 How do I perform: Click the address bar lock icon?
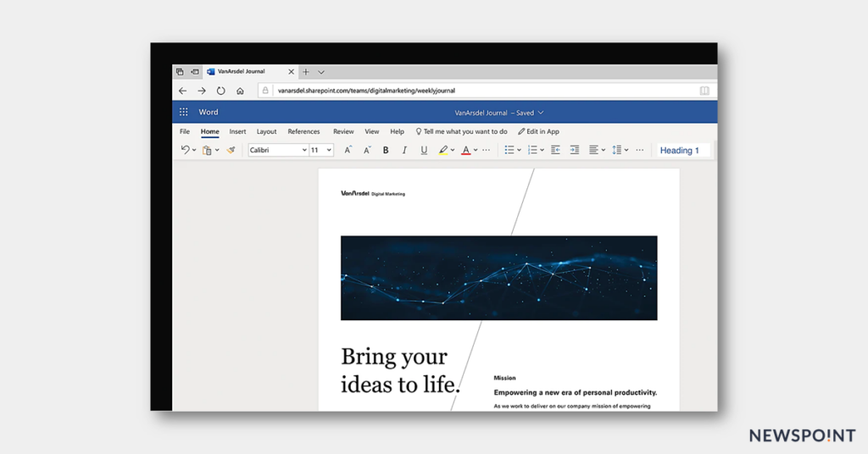[265, 90]
